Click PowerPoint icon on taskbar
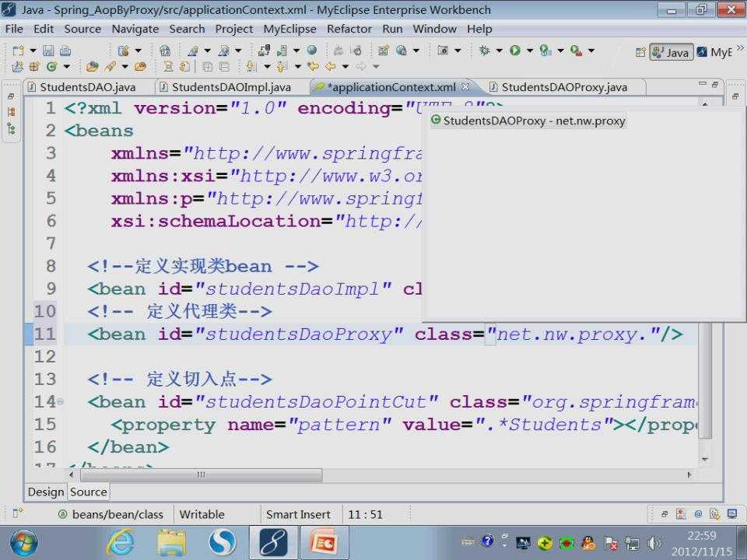This screenshot has width=747, height=560. click(x=324, y=542)
